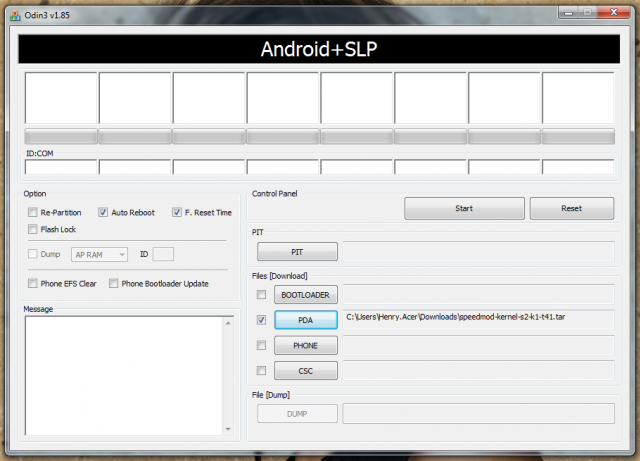Click the File Dump path field
Screen dimensions: 640x461
tap(478, 414)
